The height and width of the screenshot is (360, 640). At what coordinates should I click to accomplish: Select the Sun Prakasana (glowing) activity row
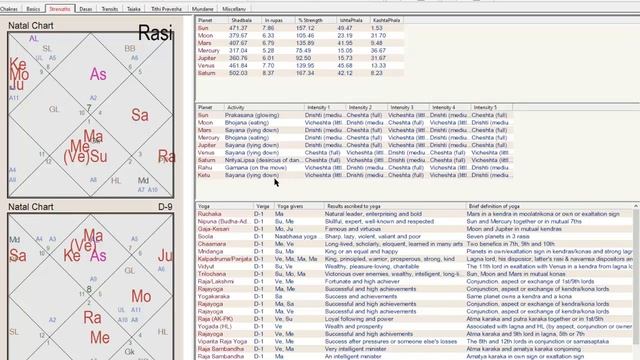[x=354, y=115]
